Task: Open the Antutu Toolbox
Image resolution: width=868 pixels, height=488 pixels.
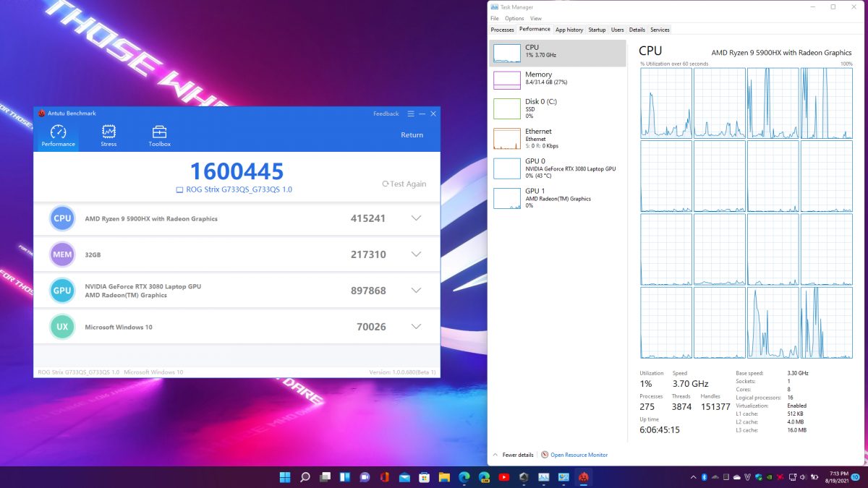Action: point(159,135)
